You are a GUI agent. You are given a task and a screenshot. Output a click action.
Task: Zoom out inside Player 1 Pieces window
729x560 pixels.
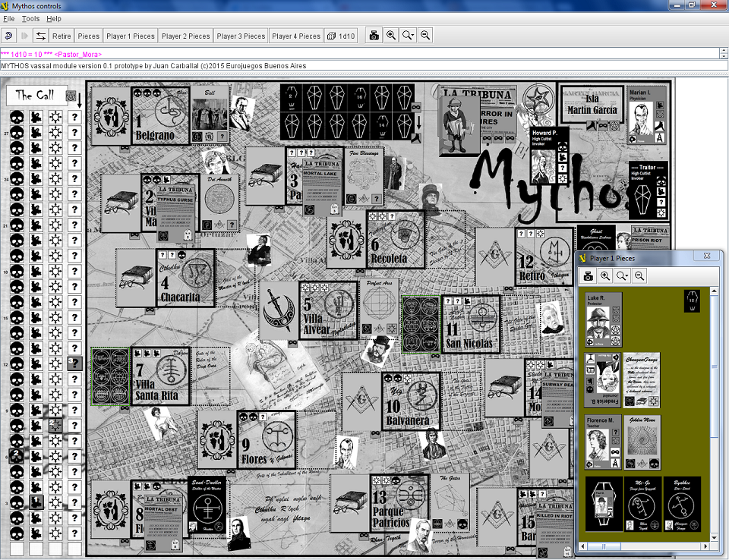639,276
